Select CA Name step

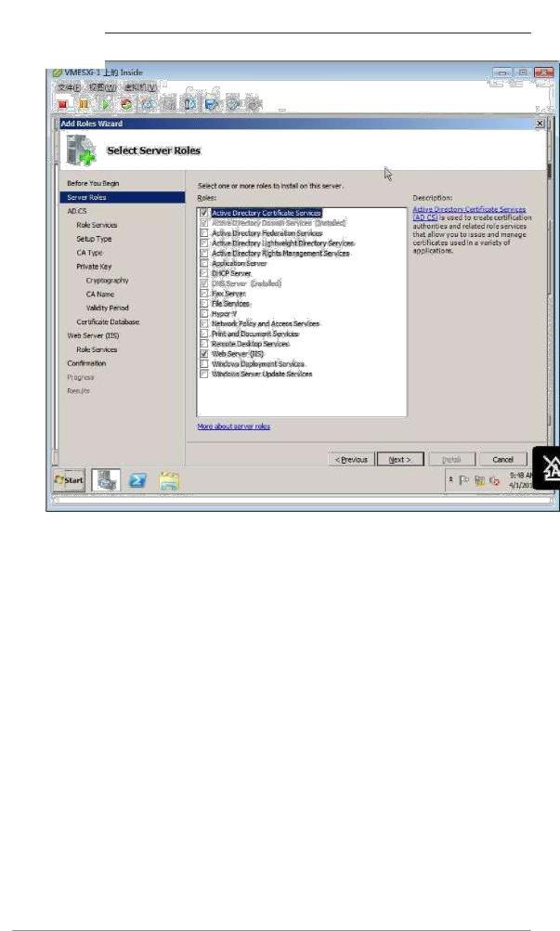(x=100, y=294)
